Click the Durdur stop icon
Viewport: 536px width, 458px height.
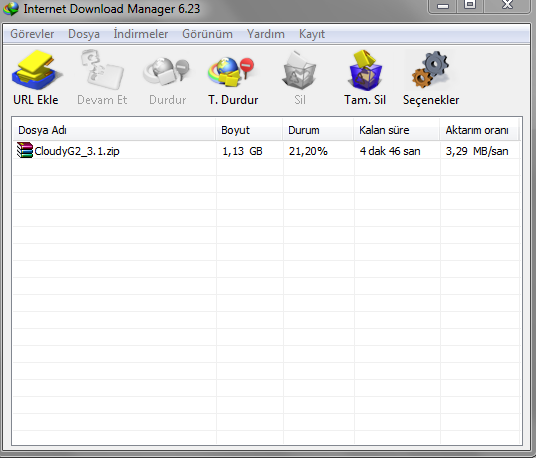[166, 71]
